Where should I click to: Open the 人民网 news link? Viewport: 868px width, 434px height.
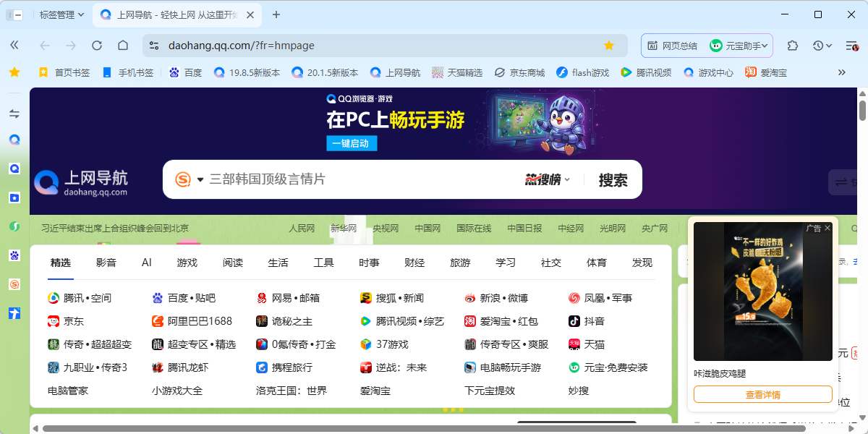[x=302, y=228]
